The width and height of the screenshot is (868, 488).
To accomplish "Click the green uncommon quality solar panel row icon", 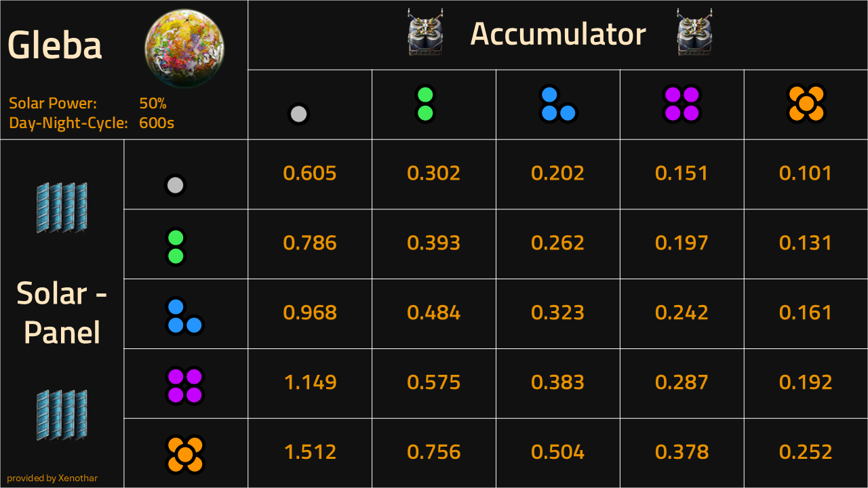I will tap(176, 247).
